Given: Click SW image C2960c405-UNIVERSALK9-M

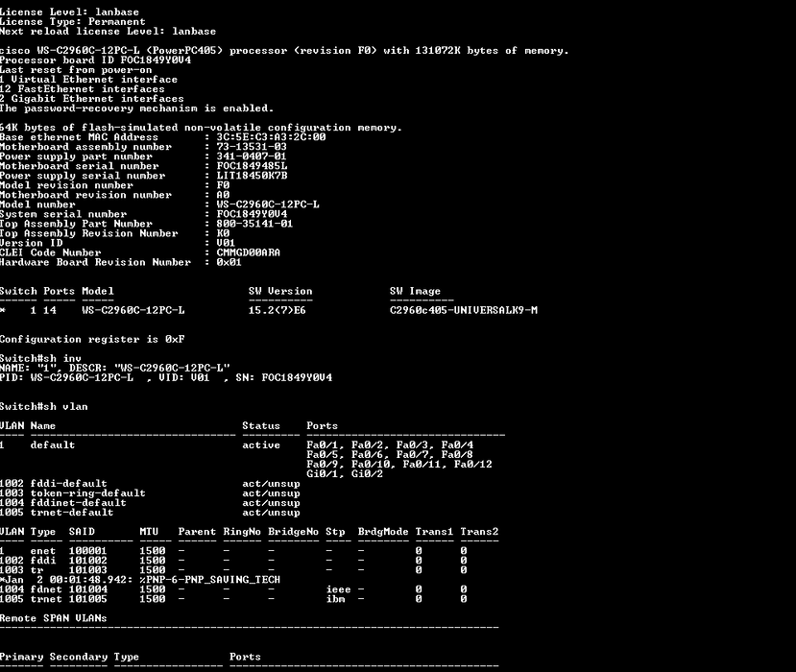Looking at the screenshot, I should pyautogui.click(x=464, y=310).
